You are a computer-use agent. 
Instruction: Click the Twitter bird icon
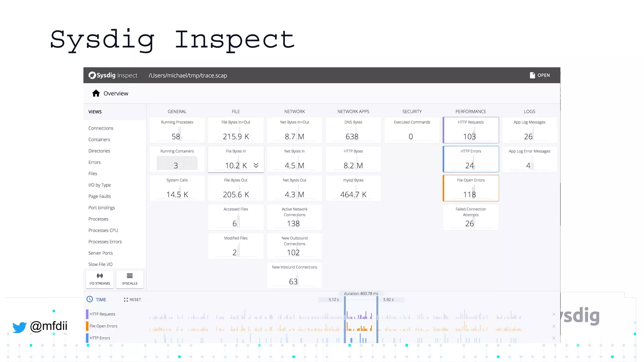pos(19,327)
